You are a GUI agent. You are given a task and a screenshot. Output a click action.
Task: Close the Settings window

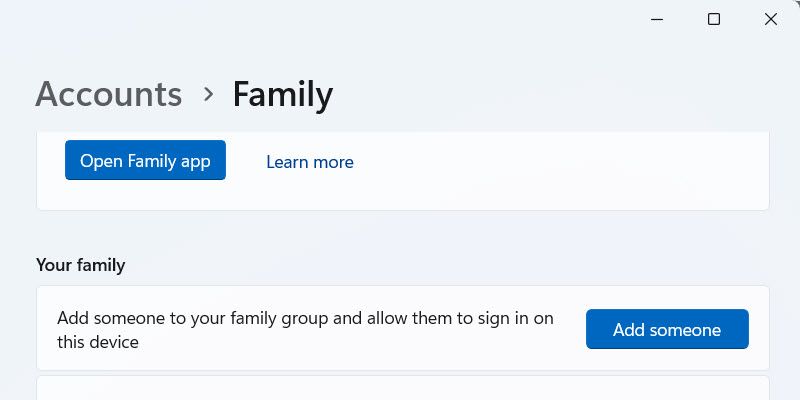tap(771, 19)
